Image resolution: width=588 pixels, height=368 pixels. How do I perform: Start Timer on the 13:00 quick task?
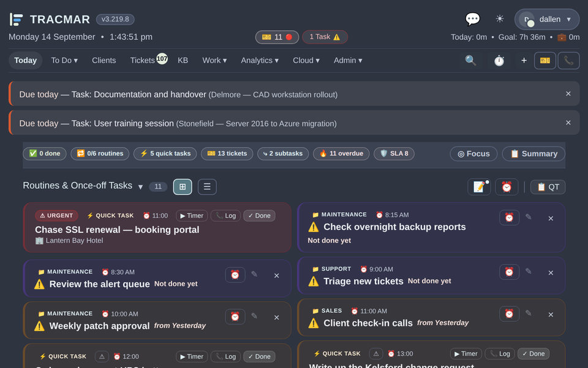(466, 354)
